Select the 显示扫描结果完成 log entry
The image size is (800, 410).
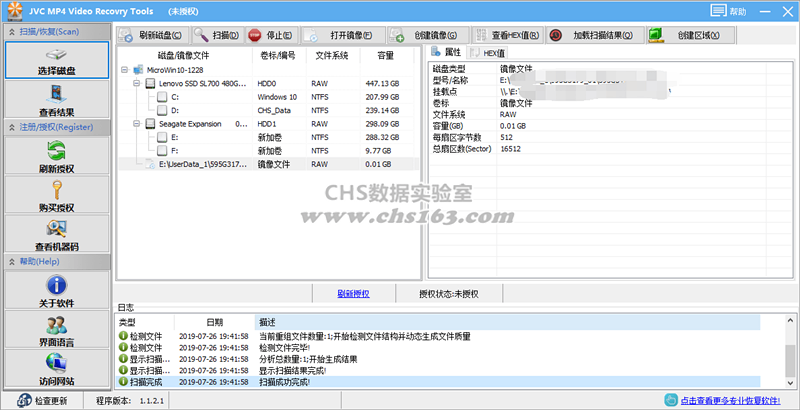pos(439,371)
